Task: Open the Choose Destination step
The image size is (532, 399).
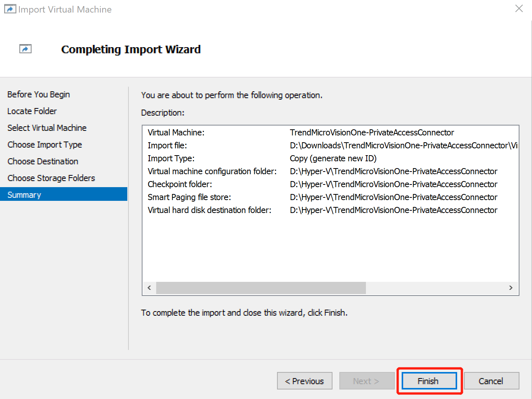Action: 43,161
